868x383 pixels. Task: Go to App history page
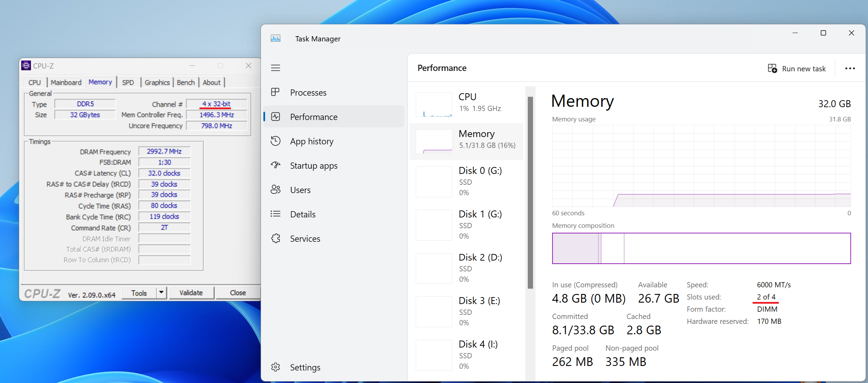pyautogui.click(x=334, y=141)
